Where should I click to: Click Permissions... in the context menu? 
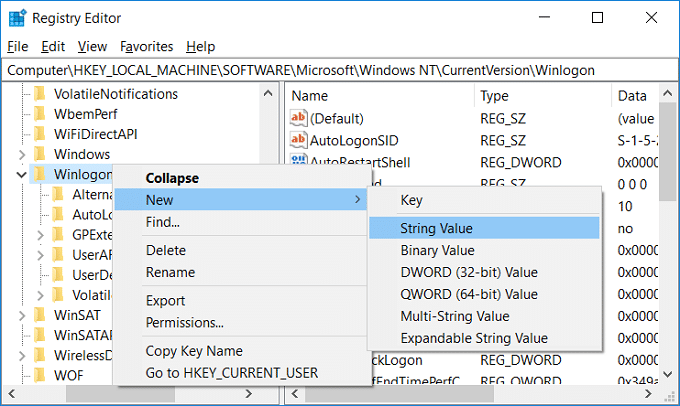(x=184, y=322)
